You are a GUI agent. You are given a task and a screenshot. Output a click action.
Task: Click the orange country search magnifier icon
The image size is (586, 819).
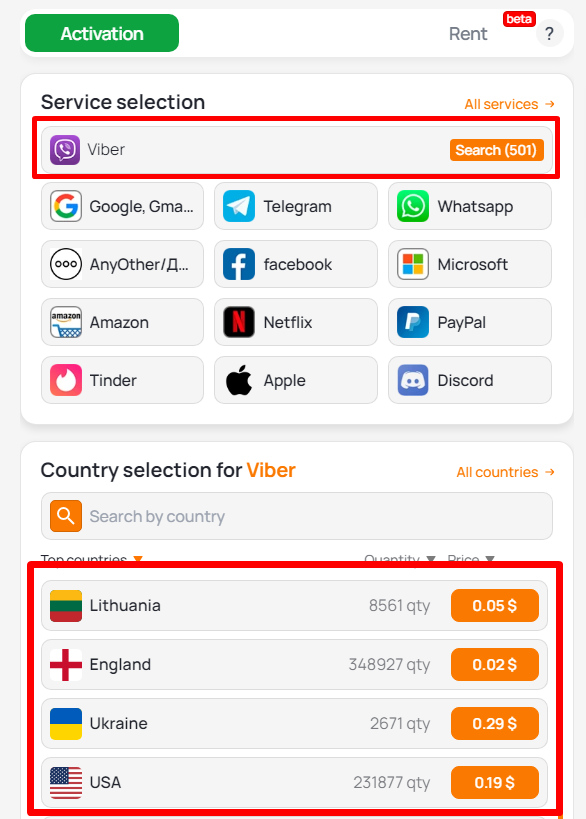tap(66, 516)
